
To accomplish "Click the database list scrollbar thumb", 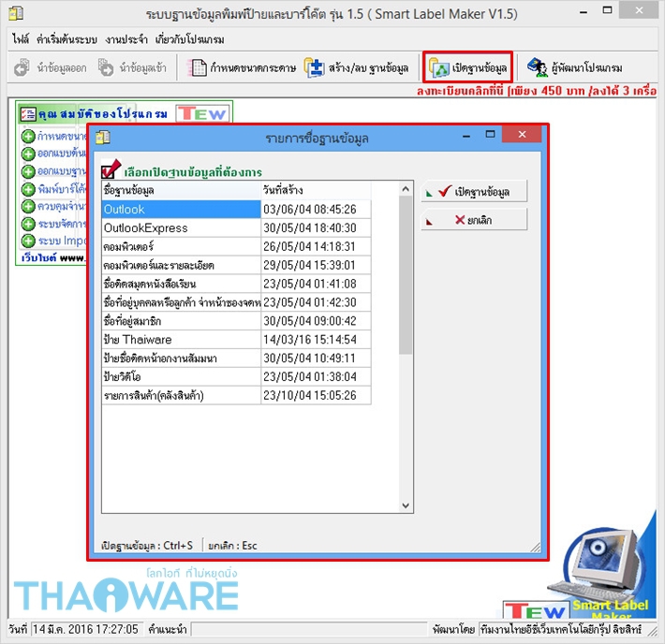I will pyautogui.click(x=406, y=274).
